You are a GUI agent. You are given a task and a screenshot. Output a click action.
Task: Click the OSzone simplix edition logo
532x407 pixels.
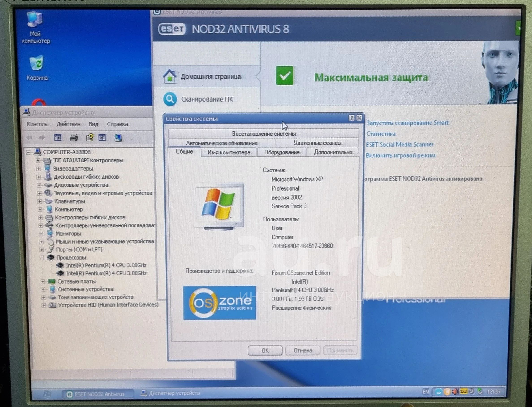tap(219, 303)
